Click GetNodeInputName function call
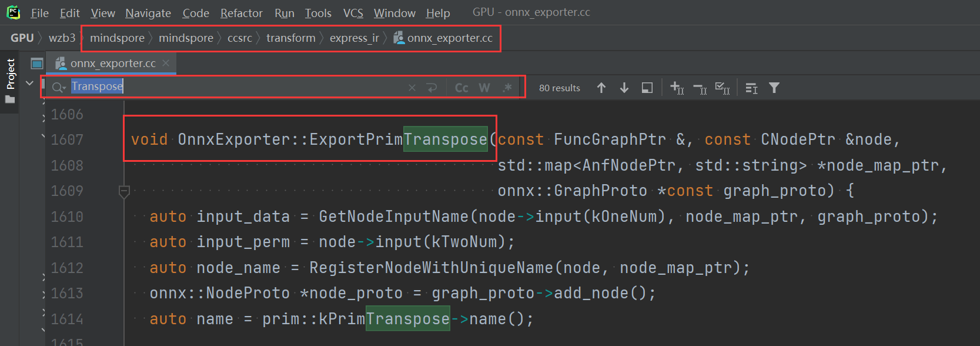 [393, 217]
